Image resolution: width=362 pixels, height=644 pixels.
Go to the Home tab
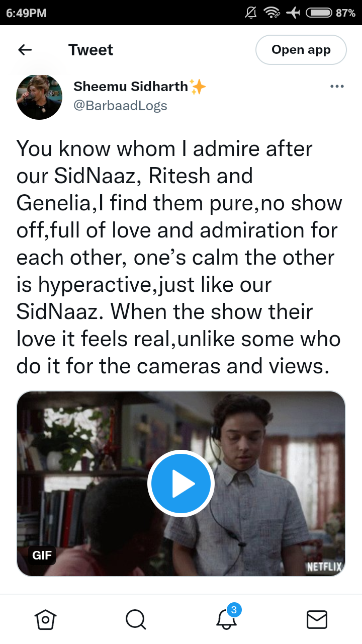coord(45,619)
